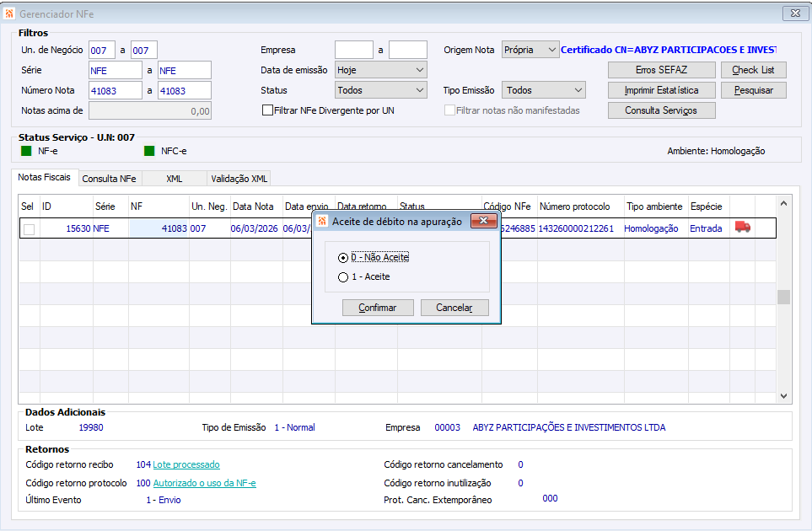Viewport: 812px width, 531px height.
Task: Click the red truck icon in row 15630
Action: (x=743, y=228)
